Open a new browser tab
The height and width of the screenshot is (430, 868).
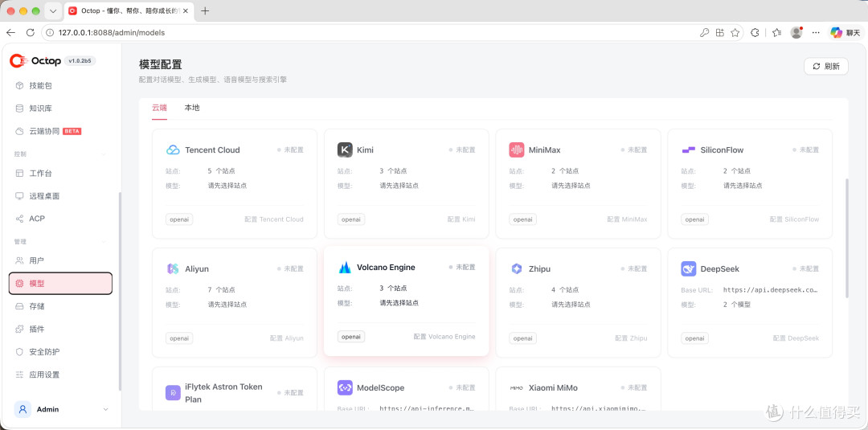[205, 11]
